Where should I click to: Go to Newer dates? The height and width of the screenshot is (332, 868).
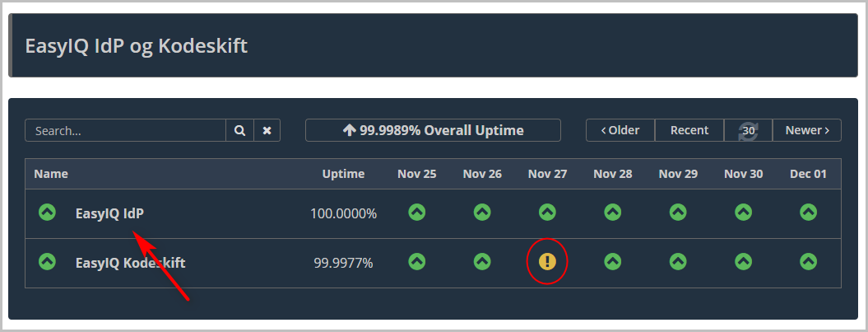tap(807, 130)
